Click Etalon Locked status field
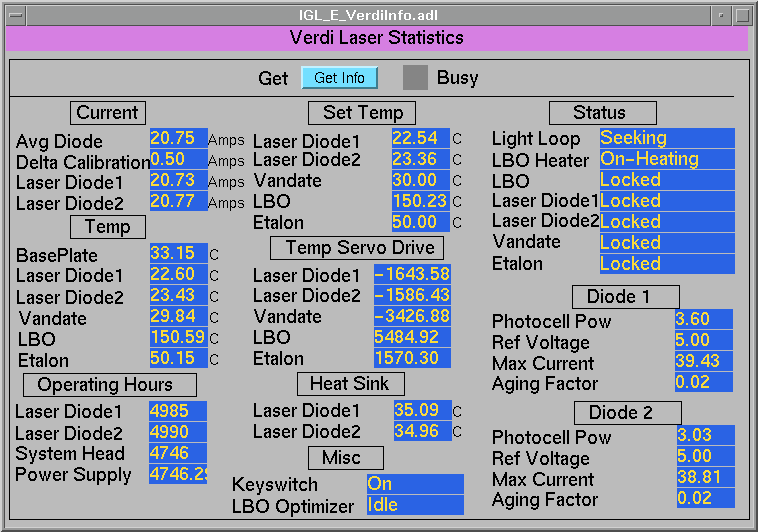Viewport: 758px width, 532px height. 667,265
